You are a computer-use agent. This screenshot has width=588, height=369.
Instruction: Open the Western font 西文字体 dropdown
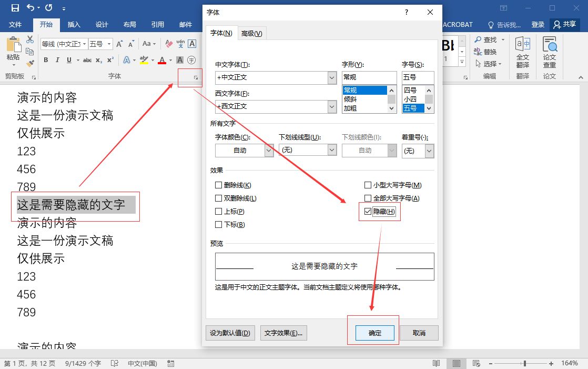[x=332, y=107]
